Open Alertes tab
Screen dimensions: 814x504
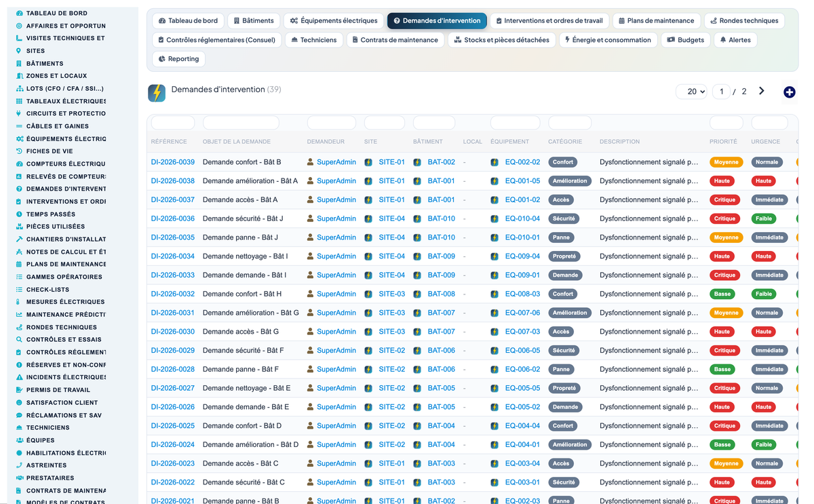735,40
